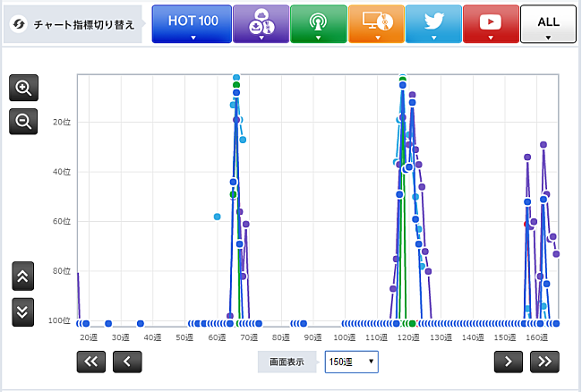Image resolution: width=582 pixels, height=392 pixels.
Task: Step forward with single right arrow
Action: click(508, 362)
